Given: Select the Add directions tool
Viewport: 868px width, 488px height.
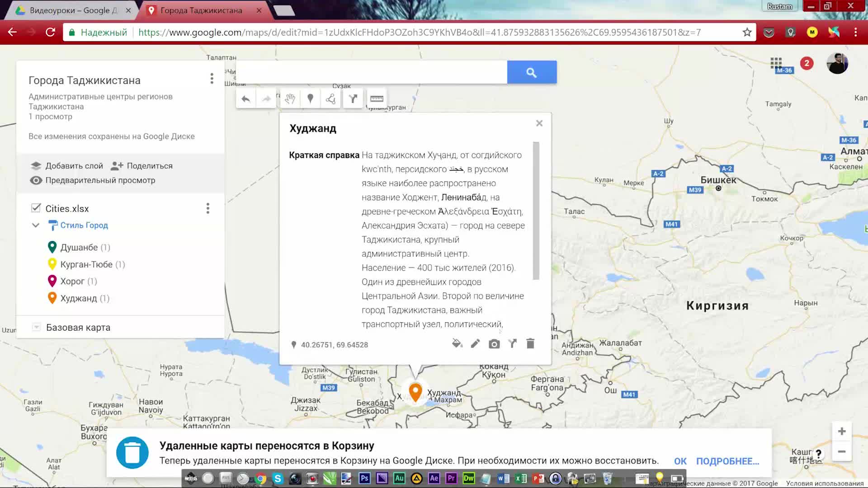Looking at the screenshot, I should tap(353, 99).
